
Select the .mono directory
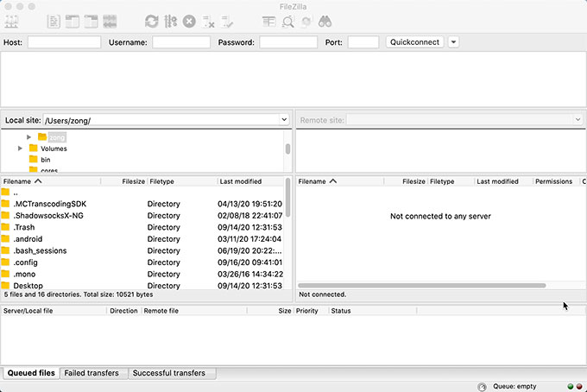click(142, 274)
